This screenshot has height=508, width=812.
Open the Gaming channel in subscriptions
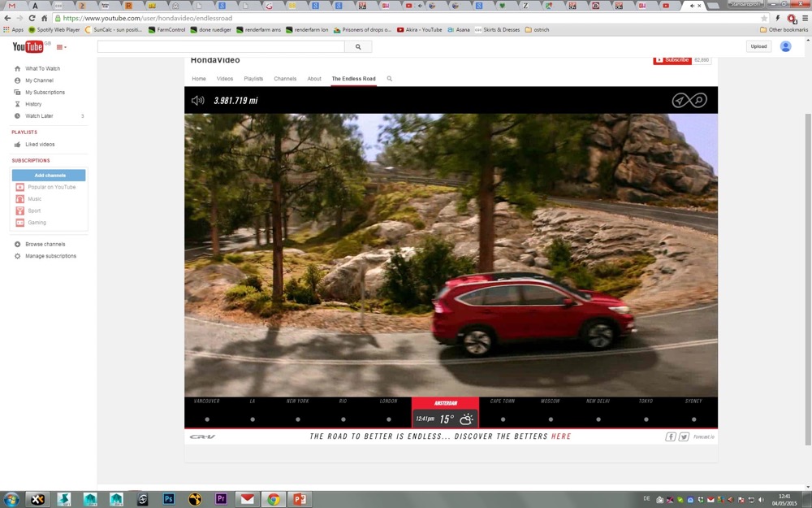click(x=37, y=223)
